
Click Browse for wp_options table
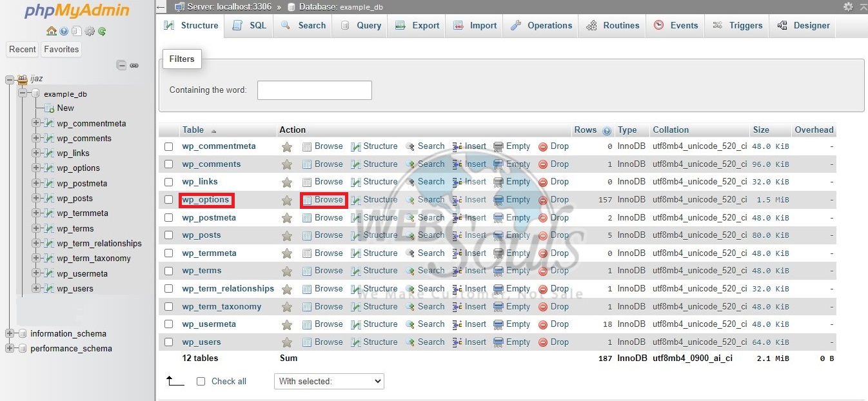(x=324, y=200)
